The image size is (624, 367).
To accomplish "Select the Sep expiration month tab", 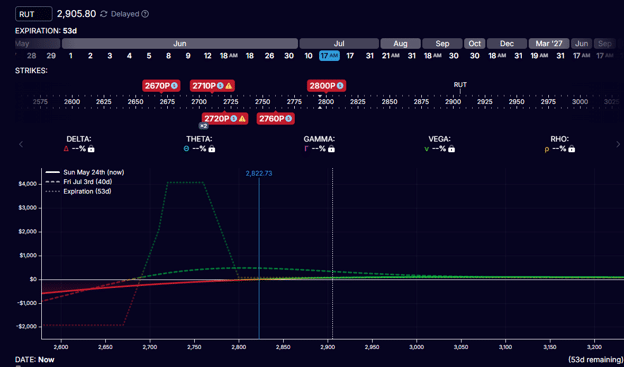I will coord(442,43).
